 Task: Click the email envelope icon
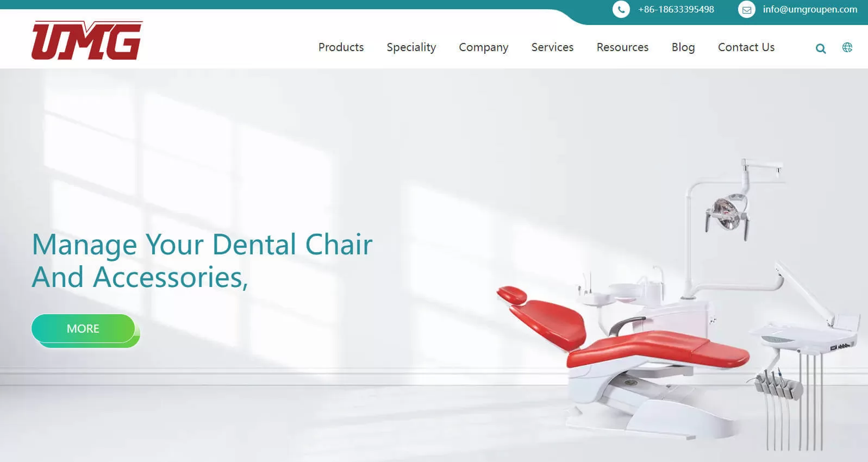[x=747, y=9]
